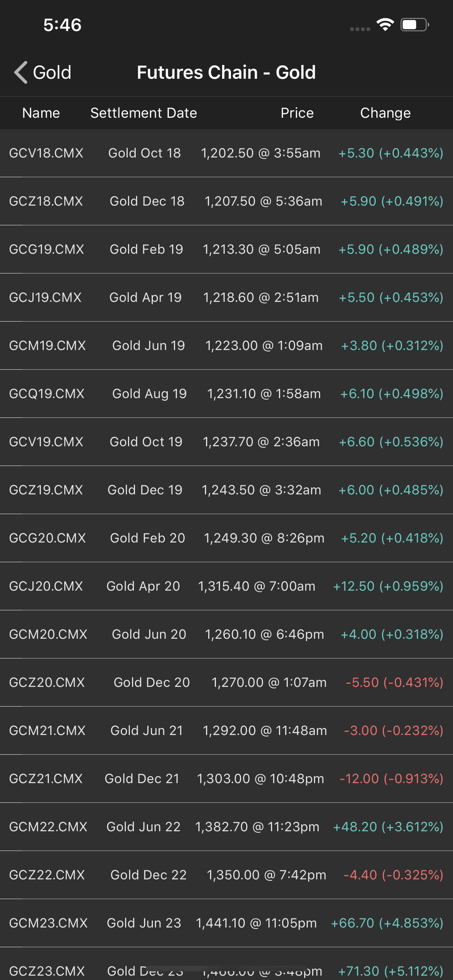The height and width of the screenshot is (980, 453).
Task: Tap the Price column header
Action: [297, 113]
